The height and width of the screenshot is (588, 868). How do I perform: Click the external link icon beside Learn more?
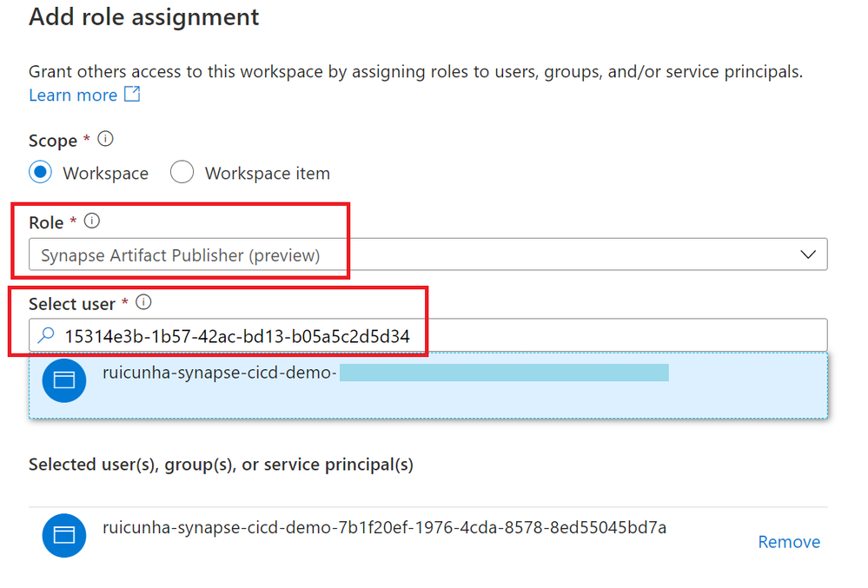tap(132, 95)
